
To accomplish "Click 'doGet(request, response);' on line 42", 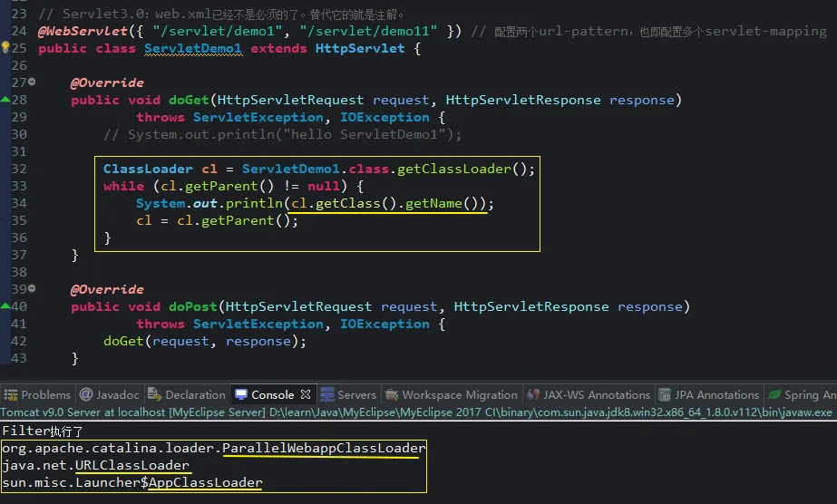I will pyautogui.click(x=205, y=341).
